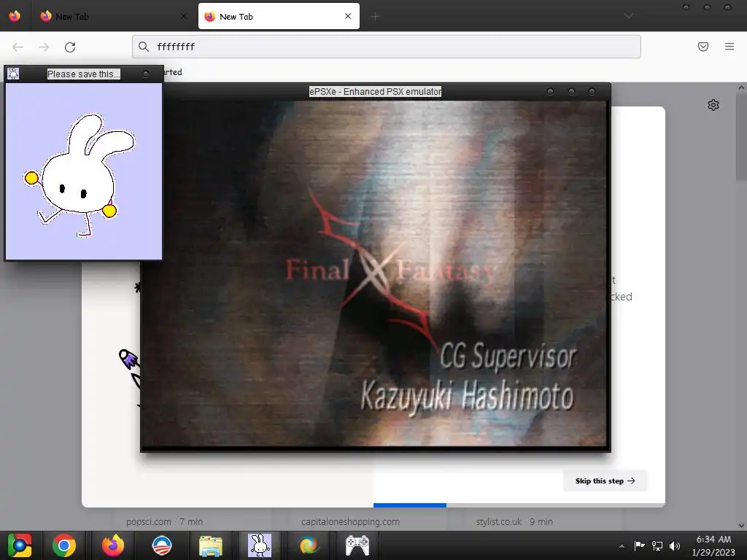This screenshot has height=560, width=747.
Task: Open the capitaloneshopping.com sponsored link
Action: (350, 522)
